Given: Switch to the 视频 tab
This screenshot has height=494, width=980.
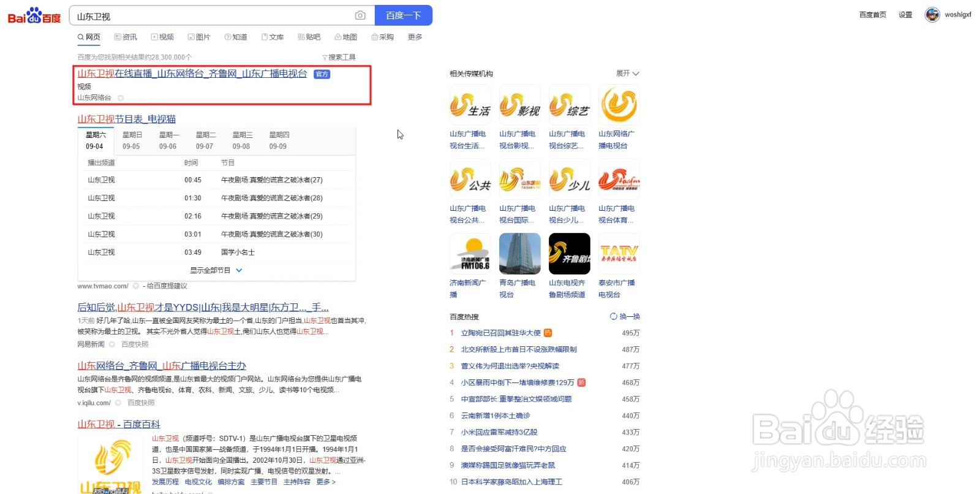Looking at the screenshot, I should pos(162,37).
